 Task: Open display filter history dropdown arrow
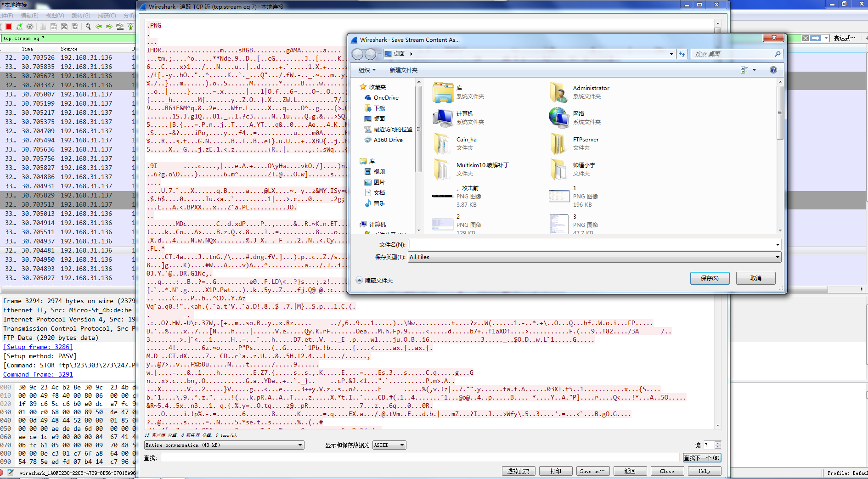coord(826,38)
